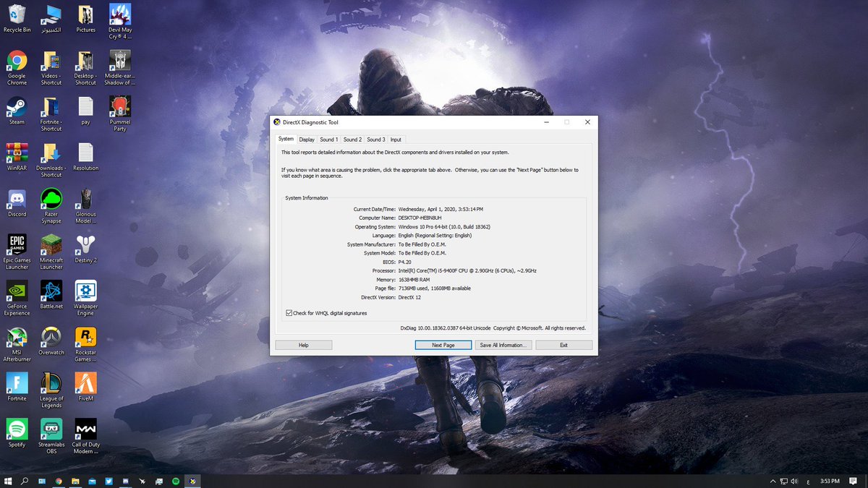Open Google Chrome from the desktop
Image resolution: width=868 pixels, height=488 pixels.
point(17,69)
